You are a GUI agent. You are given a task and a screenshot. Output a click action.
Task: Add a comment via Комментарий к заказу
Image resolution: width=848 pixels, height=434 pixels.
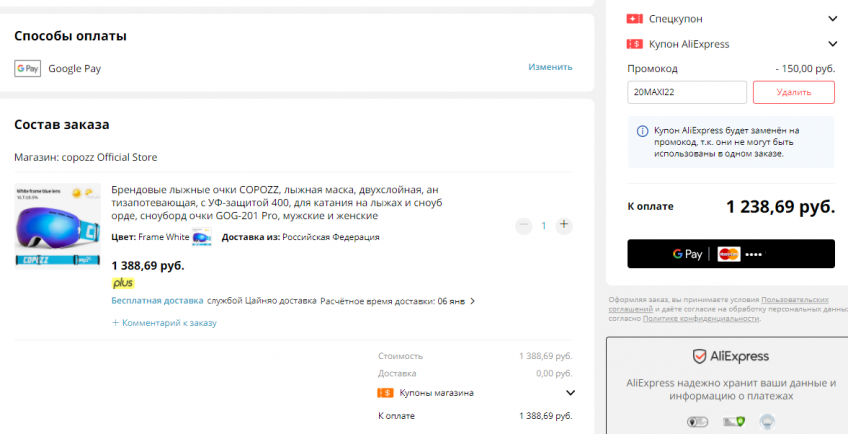(x=164, y=323)
